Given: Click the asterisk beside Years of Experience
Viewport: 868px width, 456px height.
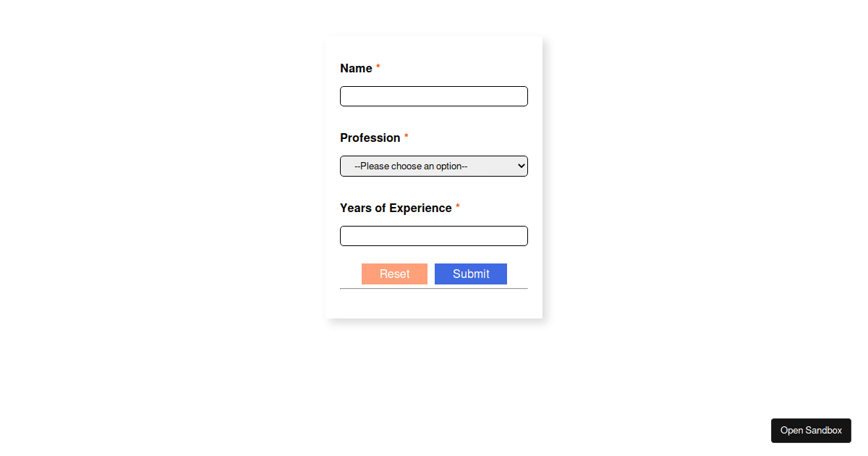Looking at the screenshot, I should (x=457, y=207).
